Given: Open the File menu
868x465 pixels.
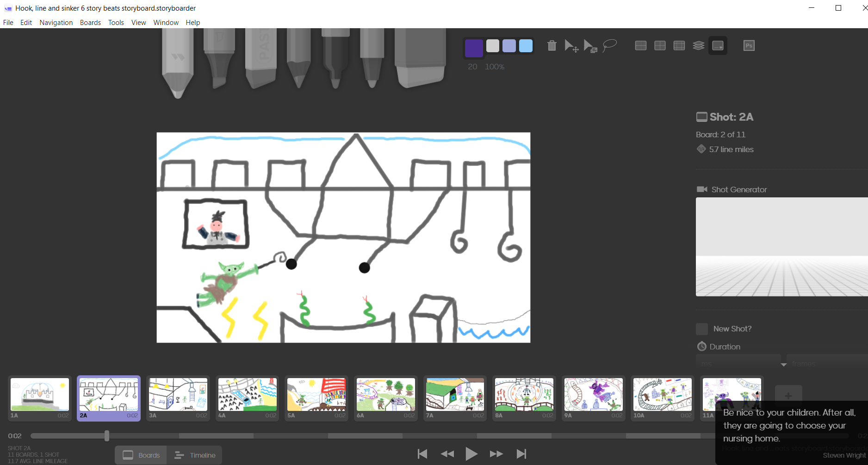Looking at the screenshot, I should (8, 22).
